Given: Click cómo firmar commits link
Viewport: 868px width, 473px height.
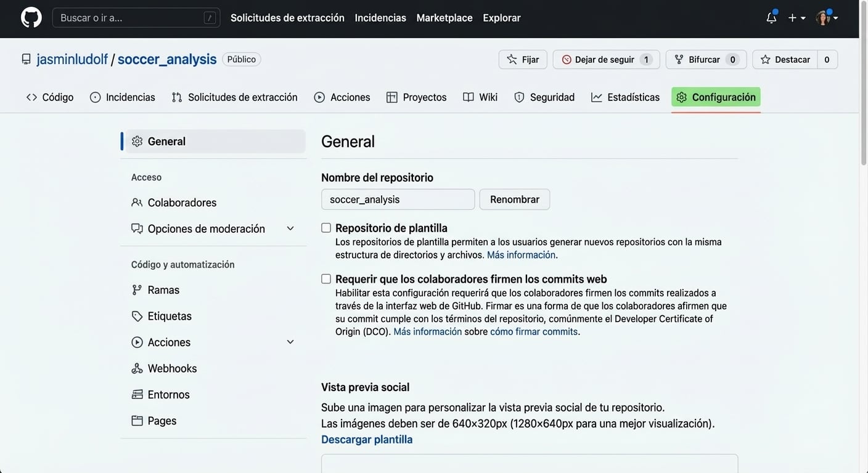Looking at the screenshot, I should click(534, 331).
